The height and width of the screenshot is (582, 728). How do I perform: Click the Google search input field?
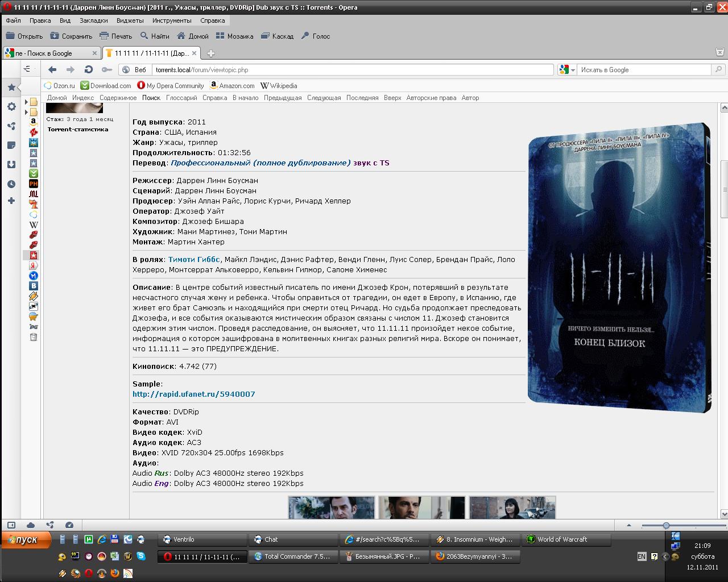pos(644,70)
